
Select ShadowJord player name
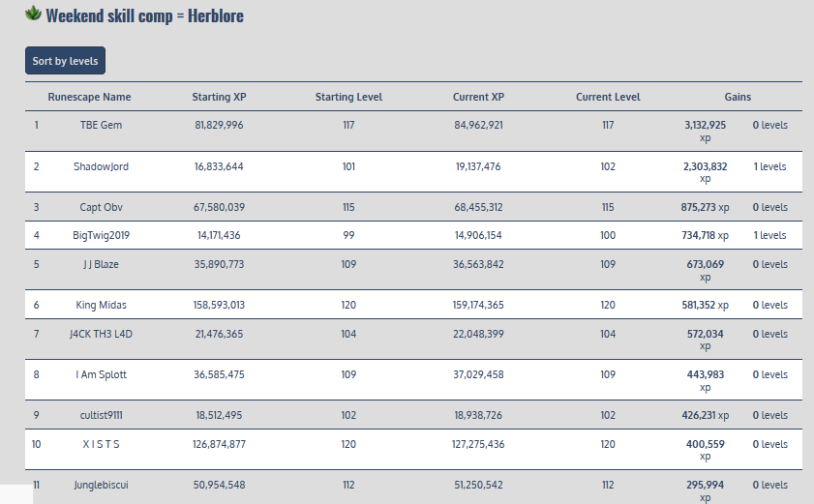click(101, 166)
